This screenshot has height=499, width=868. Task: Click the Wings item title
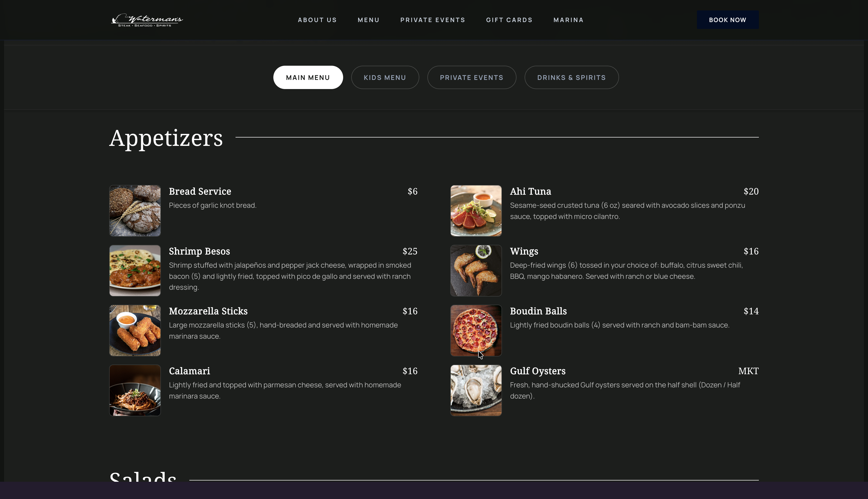pos(524,251)
